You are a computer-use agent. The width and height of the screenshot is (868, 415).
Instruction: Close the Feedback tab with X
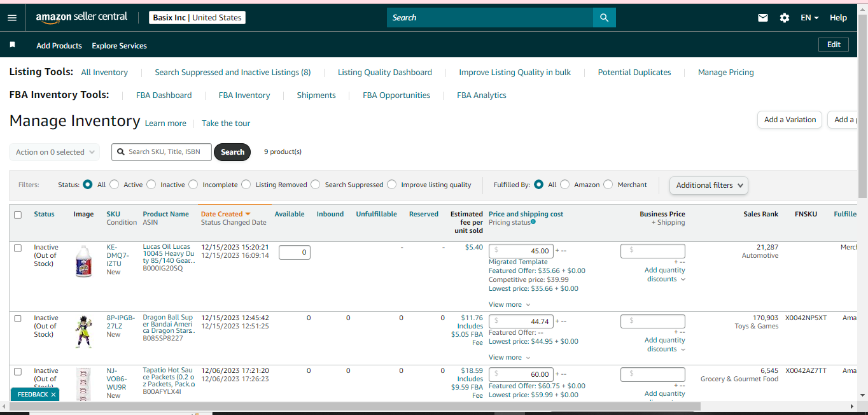[53, 395]
